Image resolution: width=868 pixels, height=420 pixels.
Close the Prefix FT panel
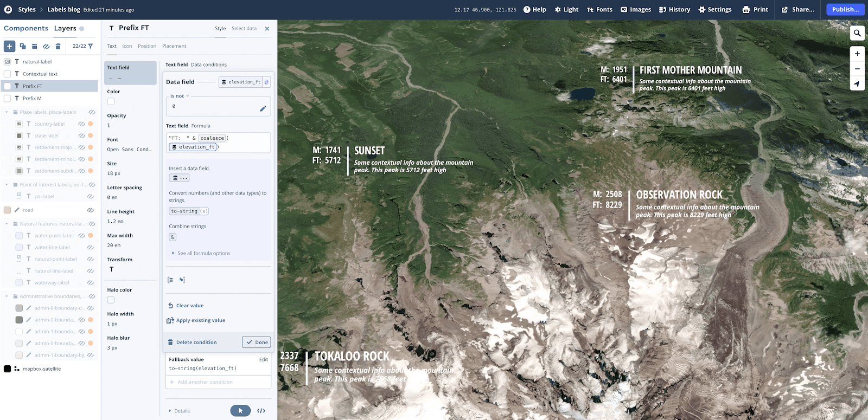tap(267, 29)
